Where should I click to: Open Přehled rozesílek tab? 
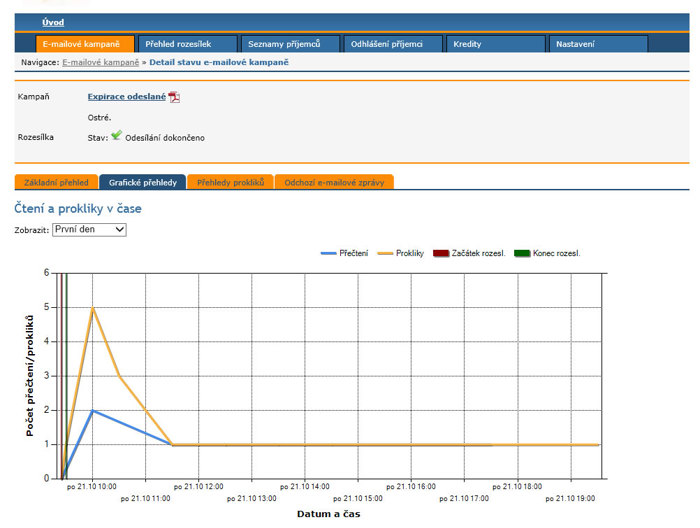tap(188, 44)
